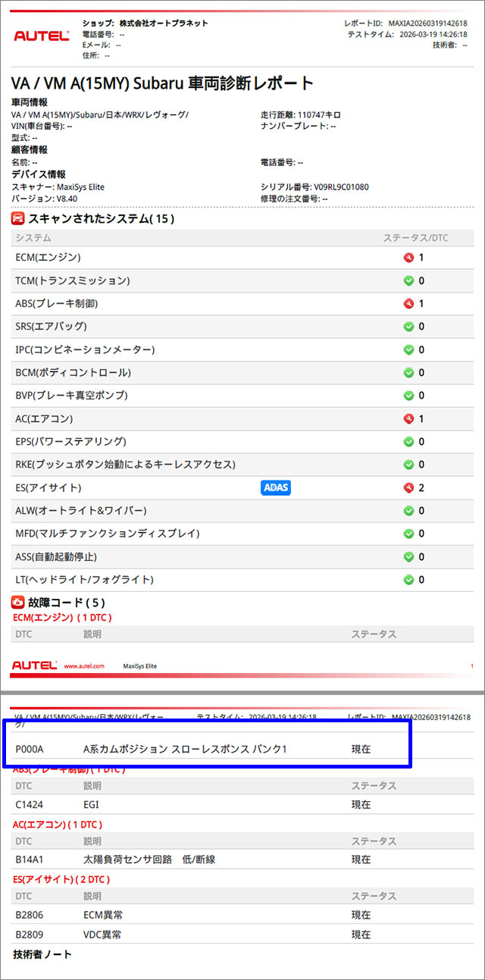Click the EGI description for C1424
Image resolution: width=485 pixels, height=980 pixels.
tap(91, 804)
